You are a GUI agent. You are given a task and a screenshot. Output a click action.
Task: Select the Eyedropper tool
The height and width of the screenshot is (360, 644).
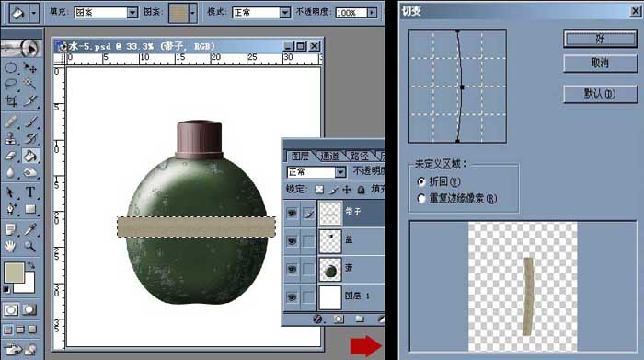(30, 229)
